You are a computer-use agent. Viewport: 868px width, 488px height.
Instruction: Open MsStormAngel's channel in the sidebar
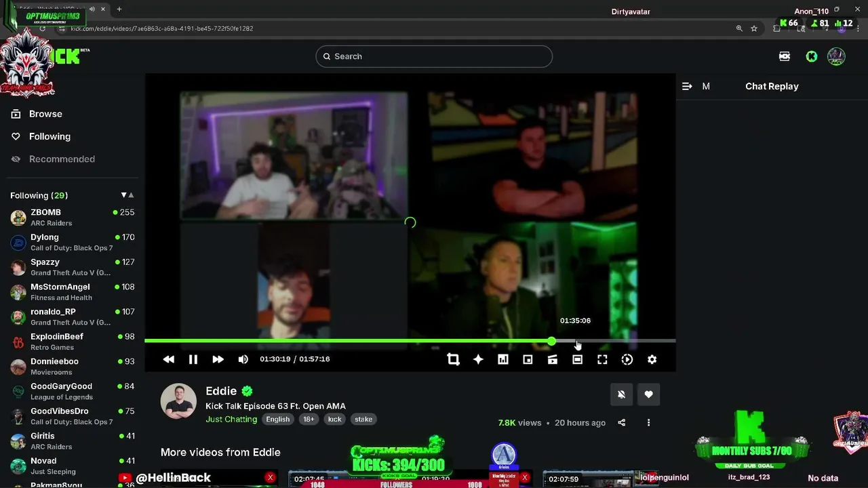pos(72,292)
